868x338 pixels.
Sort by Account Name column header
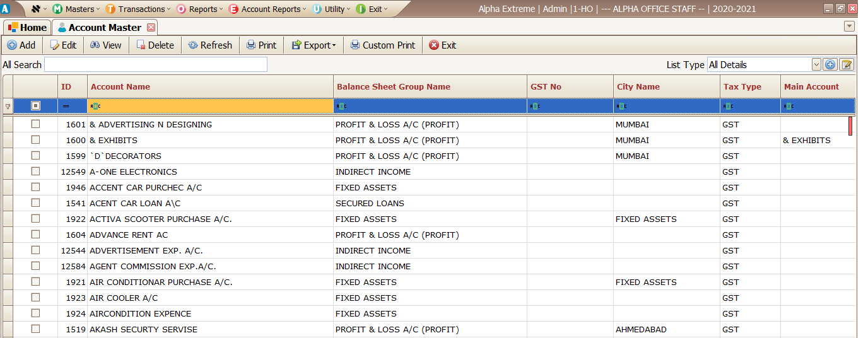[x=120, y=87]
